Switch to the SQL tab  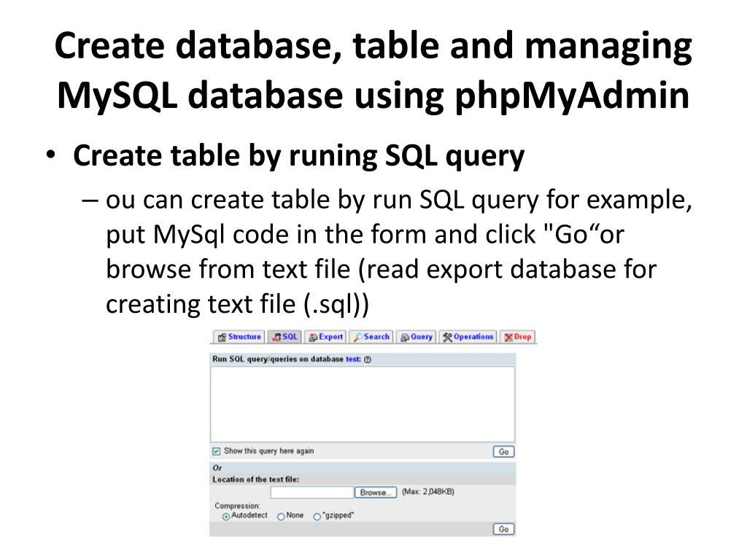click(285, 337)
